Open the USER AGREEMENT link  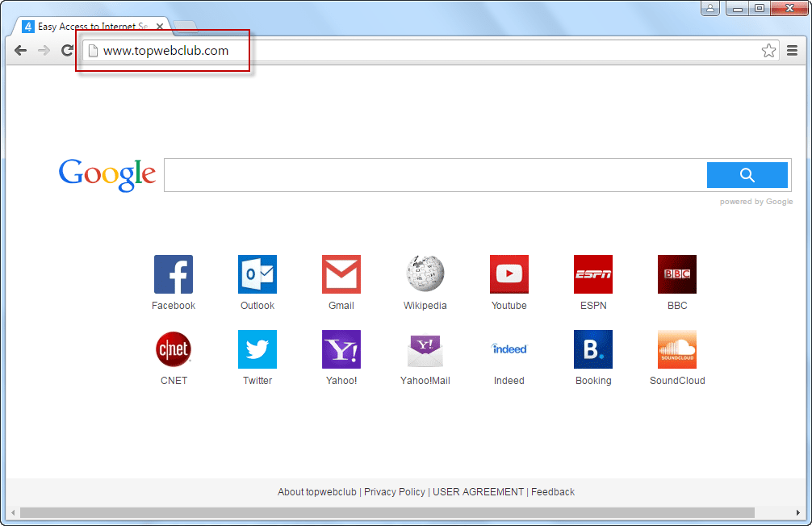point(478,492)
